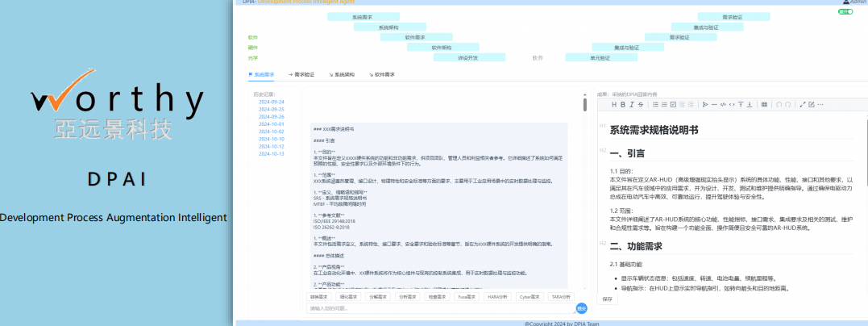Screen dimensions: 868x326
Task: Click the Fusa需求 quick prompt button
Action: tap(467, 297)
